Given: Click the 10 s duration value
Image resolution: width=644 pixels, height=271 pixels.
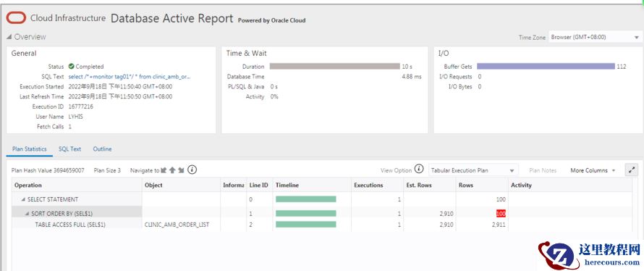Looking at the screenshot, I should (x=407, y=66).
